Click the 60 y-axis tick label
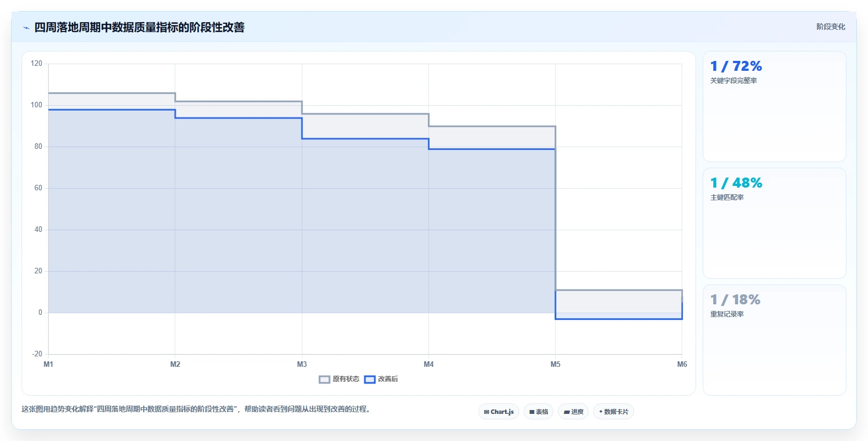This screenshot has width=868, height=441. [x=38, y=188]
